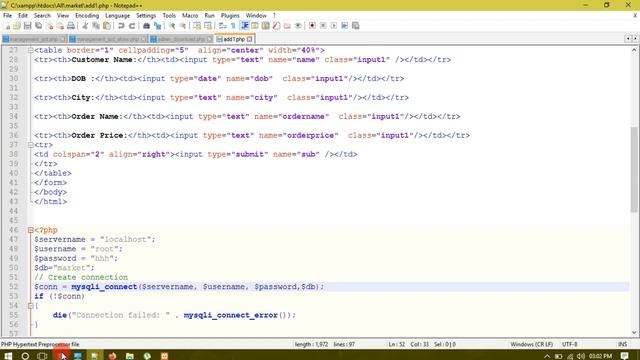640x360 pixels.
Task: Open the Function List icon
Action: 276,26
